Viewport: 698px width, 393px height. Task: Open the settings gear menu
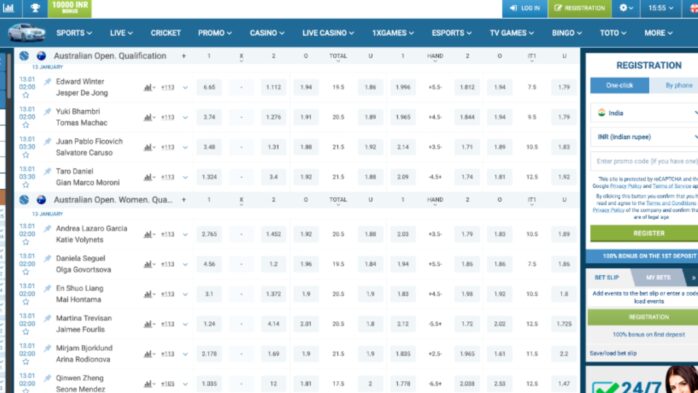click(625, 8)
